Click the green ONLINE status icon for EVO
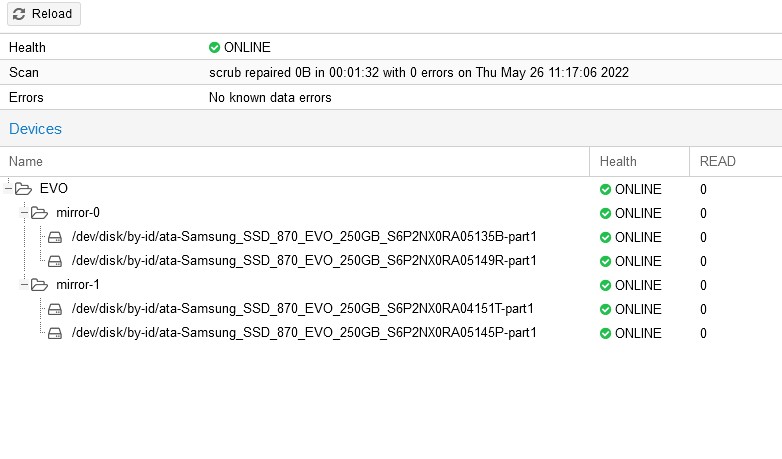This screenshot has width=782, height=459. click(x=605, y=190)
